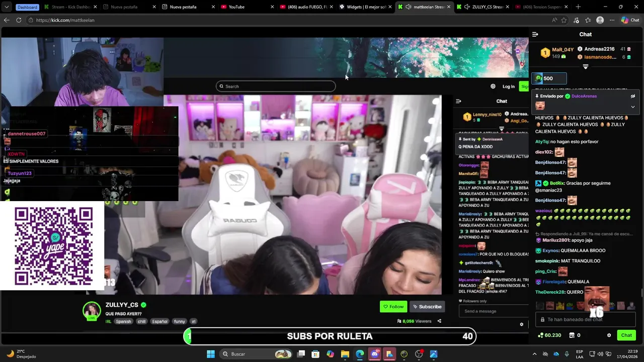Image resolution: width=644 pixels, height=362 pixels.
Task: View the 60.230 channel points balance
Action: pyautogui.click(x=549, y=335)
